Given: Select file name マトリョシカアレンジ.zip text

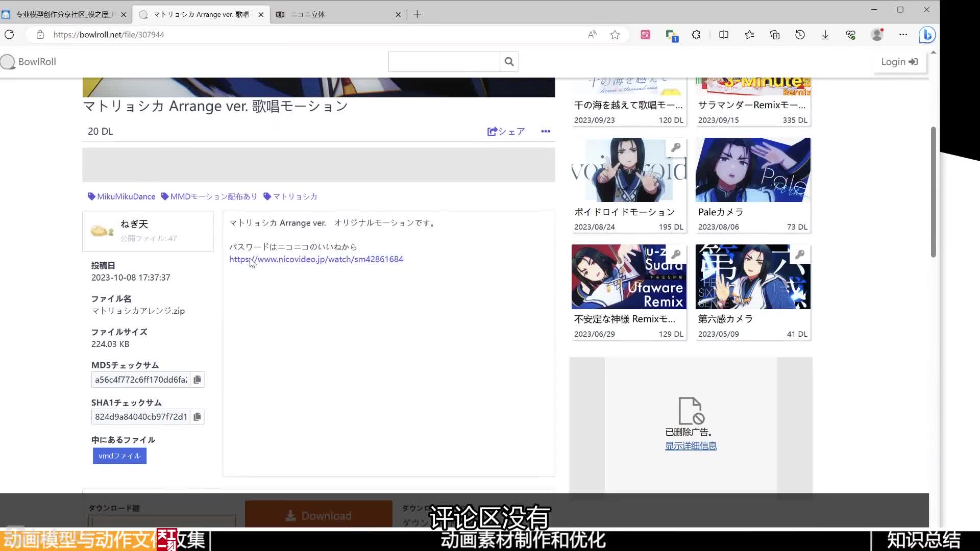Looking at the screenshot, I should click(x=138, y=311).
